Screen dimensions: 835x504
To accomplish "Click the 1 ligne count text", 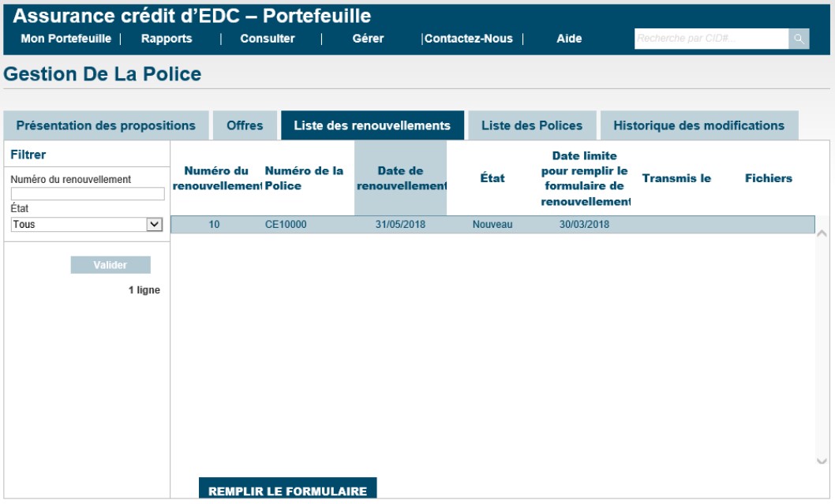I will pos(144,290).
